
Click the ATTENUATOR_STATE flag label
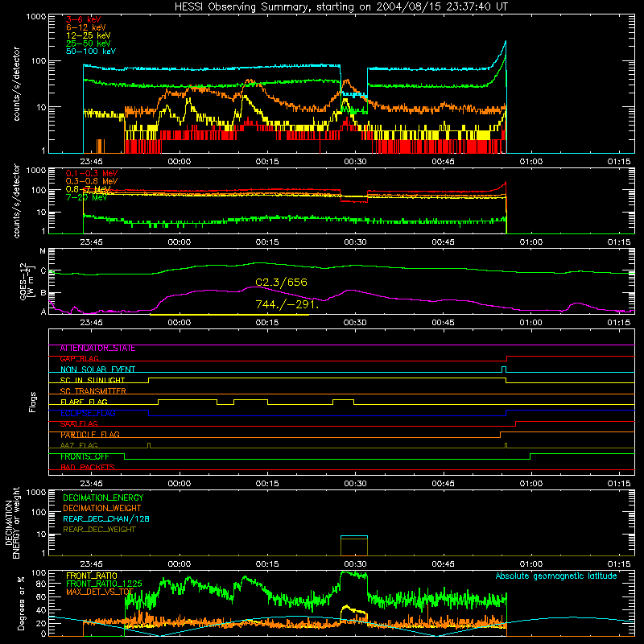coord(97,349)
